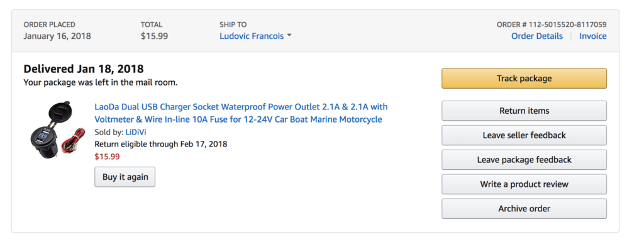Image resolution: width=644 pixels, height=244 pixels.
Task: Click the January 16, 2018 order date
Action: tap(57, 36)
